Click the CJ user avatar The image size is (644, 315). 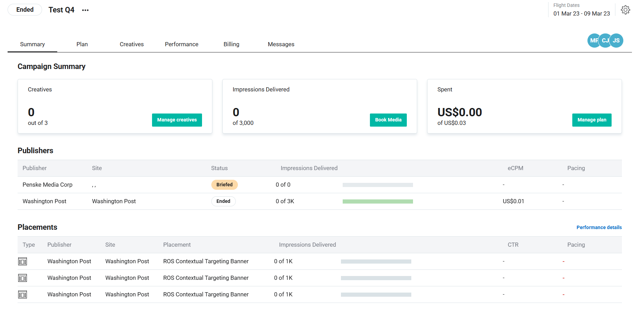605,40
